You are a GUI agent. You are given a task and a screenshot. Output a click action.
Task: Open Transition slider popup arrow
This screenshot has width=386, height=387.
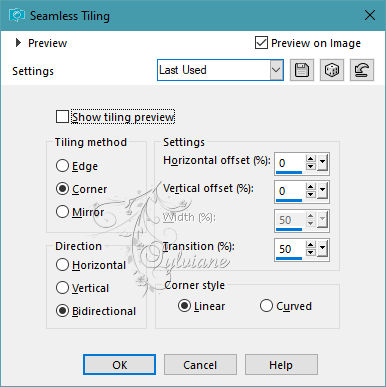coord(322,248)
